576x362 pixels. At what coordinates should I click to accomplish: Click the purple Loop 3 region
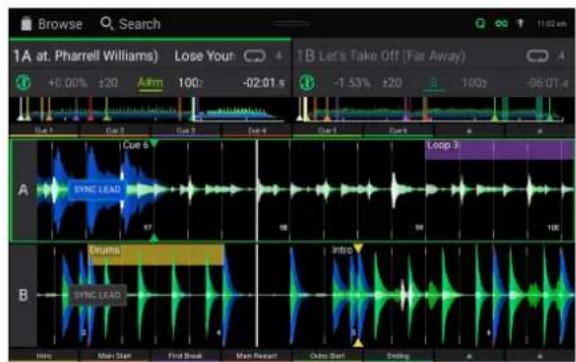click(x=499, y=150)
